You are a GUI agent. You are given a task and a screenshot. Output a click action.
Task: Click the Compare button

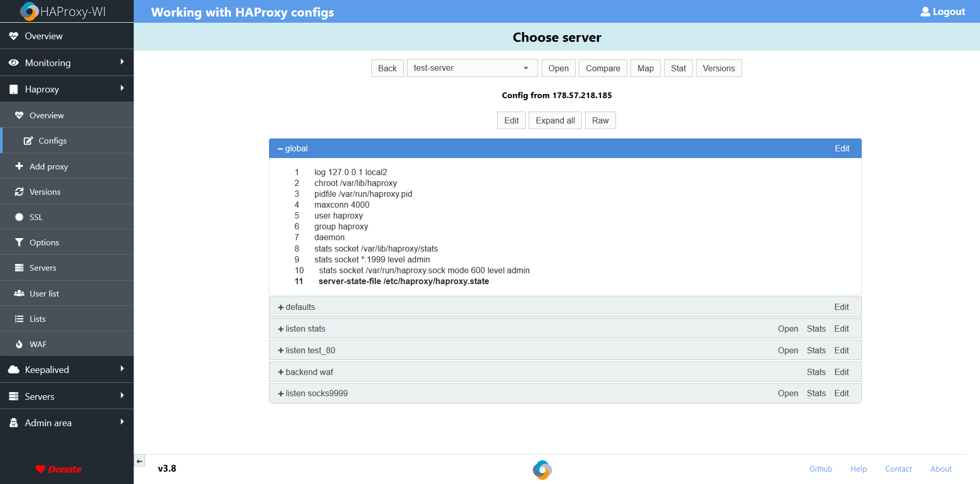(x=603, y=68)
